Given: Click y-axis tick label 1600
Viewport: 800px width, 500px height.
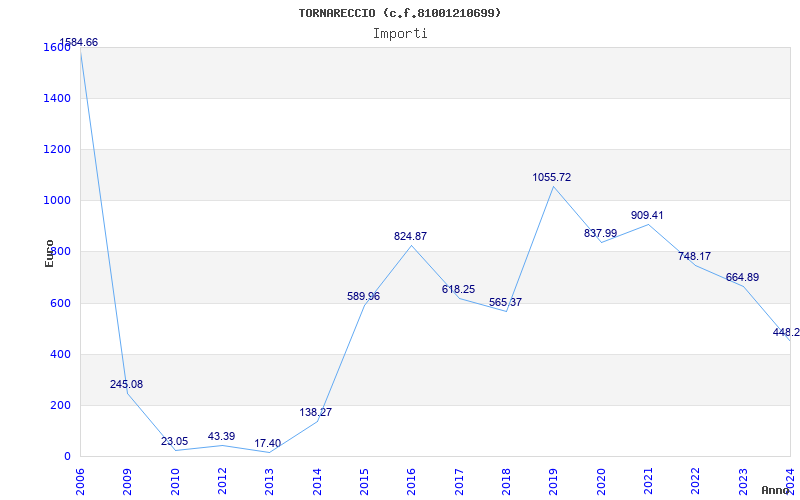Looking at the screenshot, I should (57, 47).
